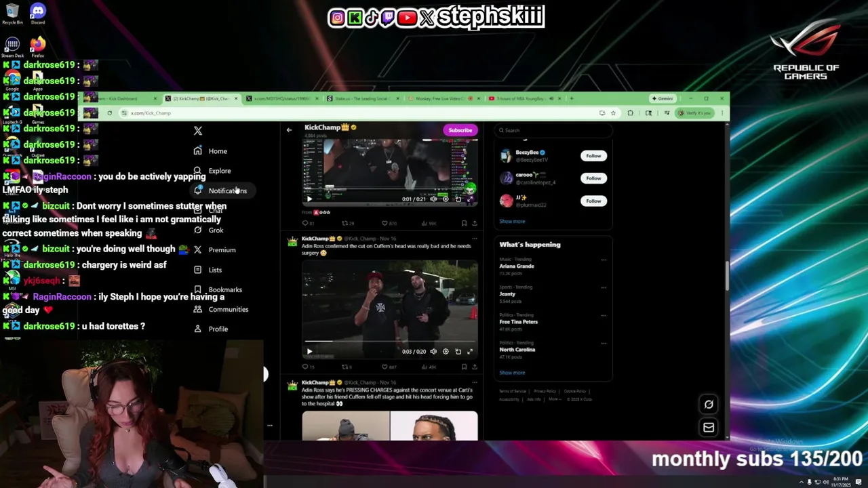Open the floating Messages envelope button
Screen dimensions: 868x488
pyautogui.click(x=709, y=427)
